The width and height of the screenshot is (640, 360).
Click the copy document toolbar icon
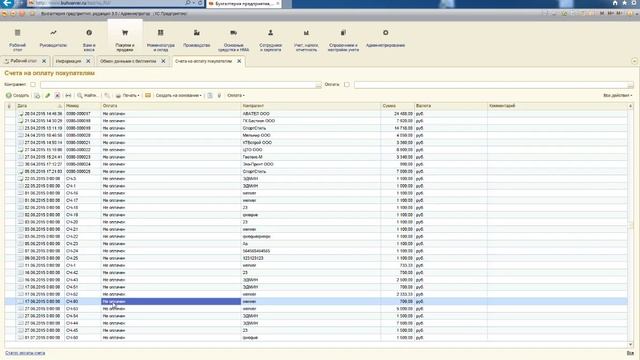pyautogui.click(x=37, y=96)
